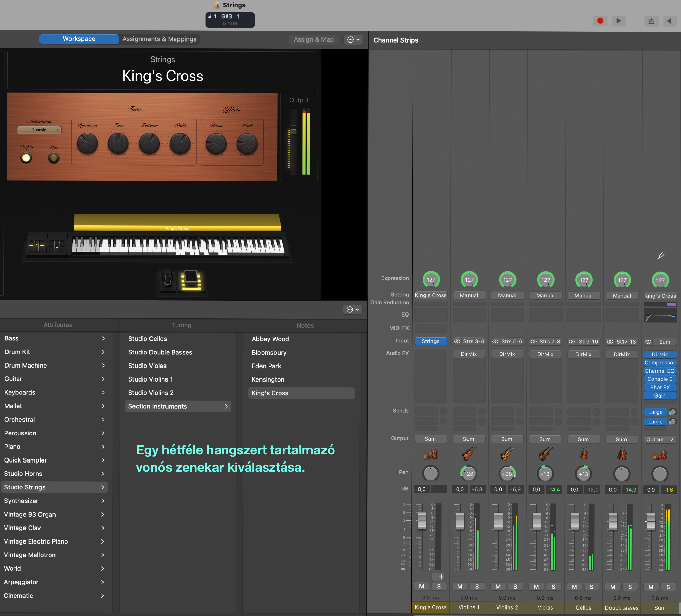Viewport: 681px width, 616px height.
Task: Click the Cellos instrument icon
Action: pyautogui.click(x=583, y=454)
